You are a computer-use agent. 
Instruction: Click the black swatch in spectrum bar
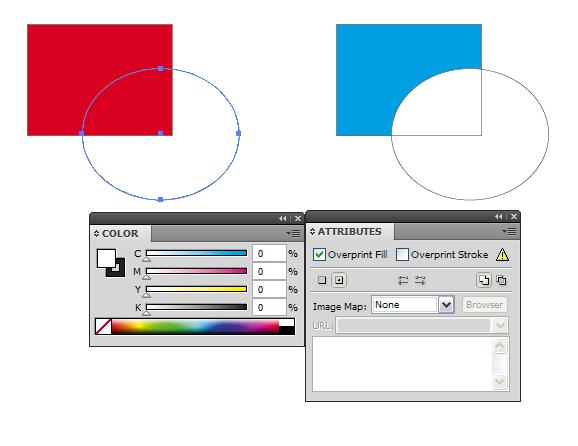click(287, 331)
